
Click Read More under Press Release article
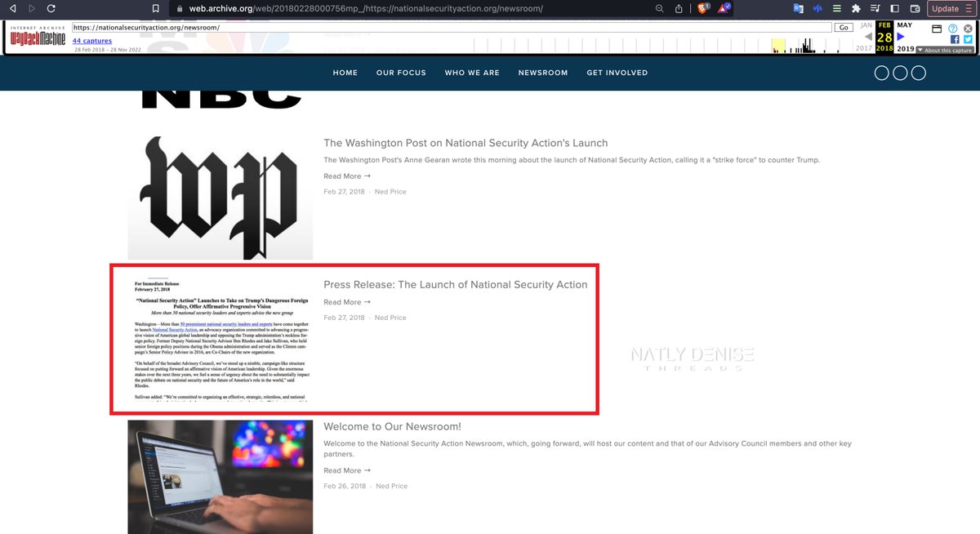click(347, 302)
